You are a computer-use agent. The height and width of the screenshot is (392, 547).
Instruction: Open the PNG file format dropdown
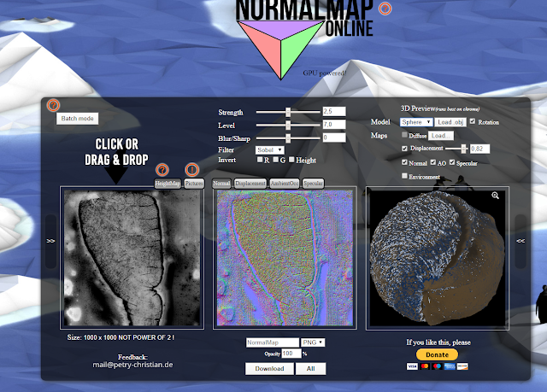tap(313, 342)
